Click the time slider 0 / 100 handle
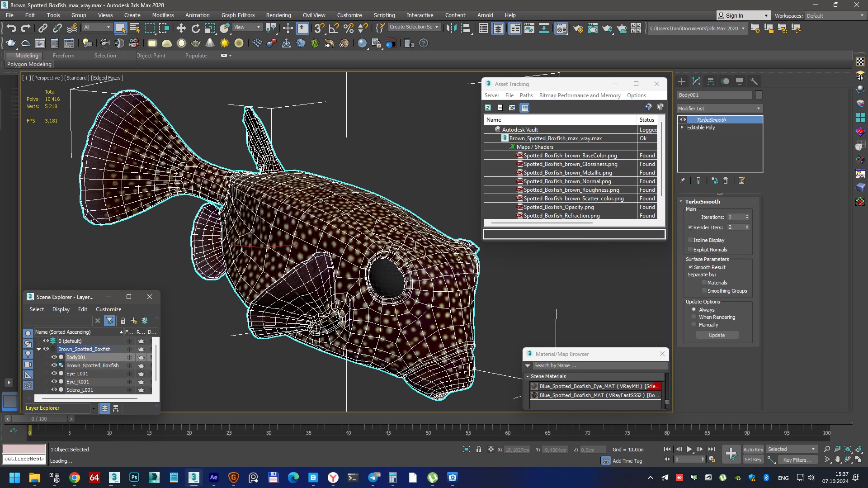The width and height of the screenshot is (868, 488). click(39, 419)
